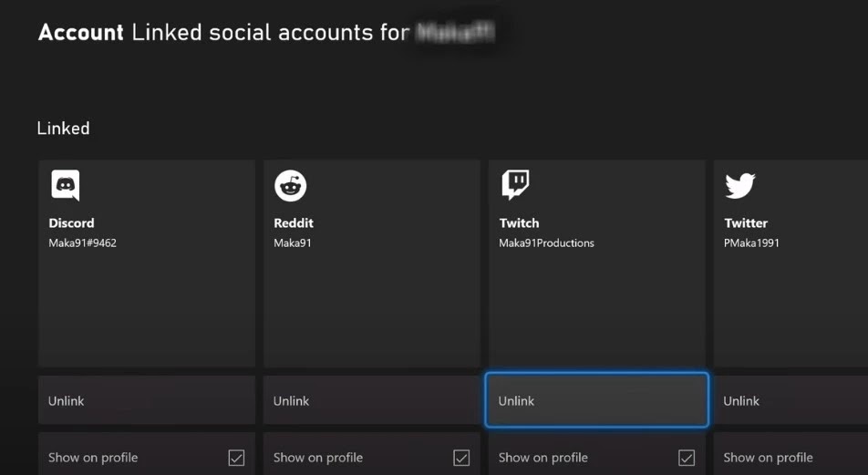Click the Linked section heading
This screenshot has width=868, height=475.
click(63, 129)
